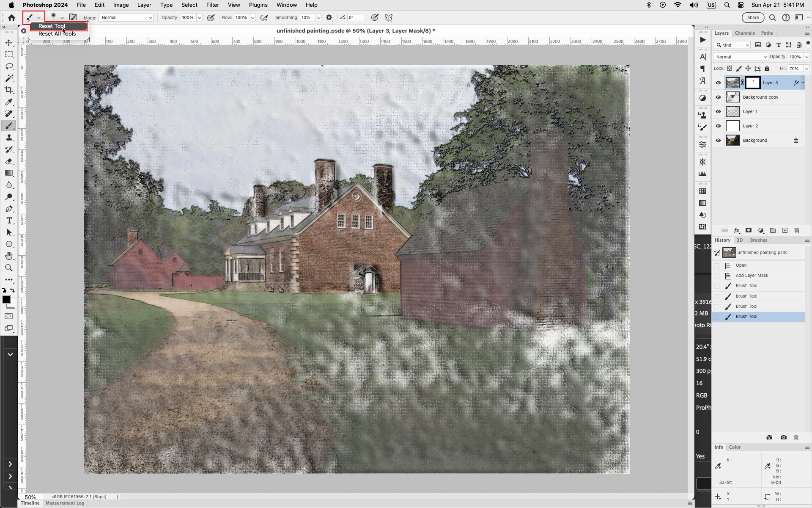Select the Clone Stamp tool

click(x=9, y=138)
